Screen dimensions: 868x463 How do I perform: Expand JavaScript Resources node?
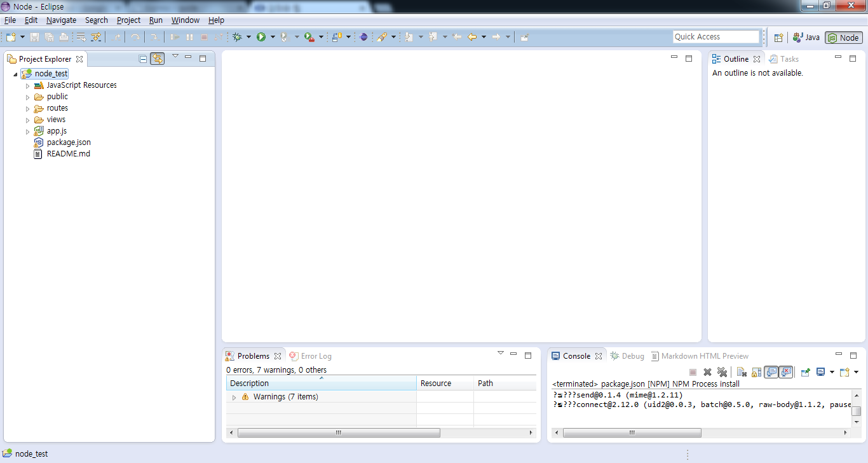[27, 85]
